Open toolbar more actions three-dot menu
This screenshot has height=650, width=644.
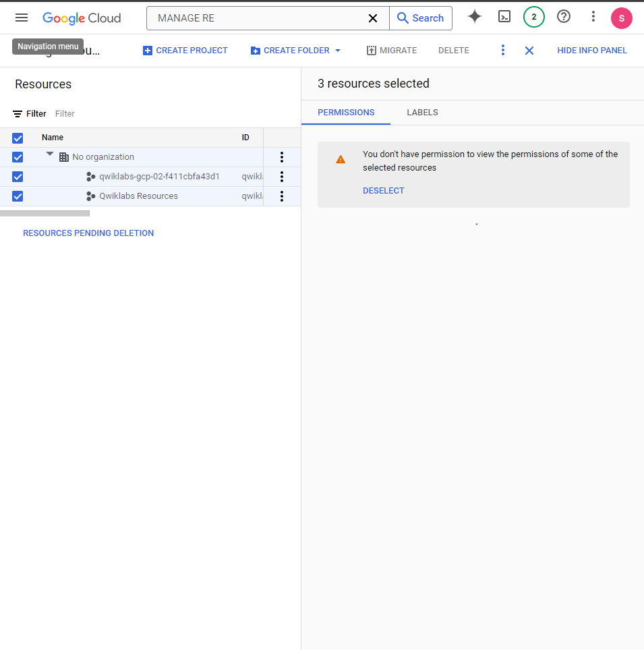(x=503, y=50)
